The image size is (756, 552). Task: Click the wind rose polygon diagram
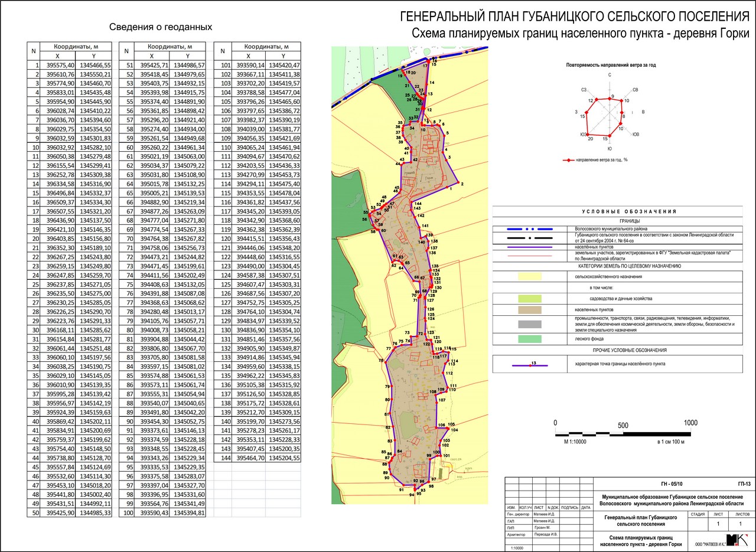point(605,116)
